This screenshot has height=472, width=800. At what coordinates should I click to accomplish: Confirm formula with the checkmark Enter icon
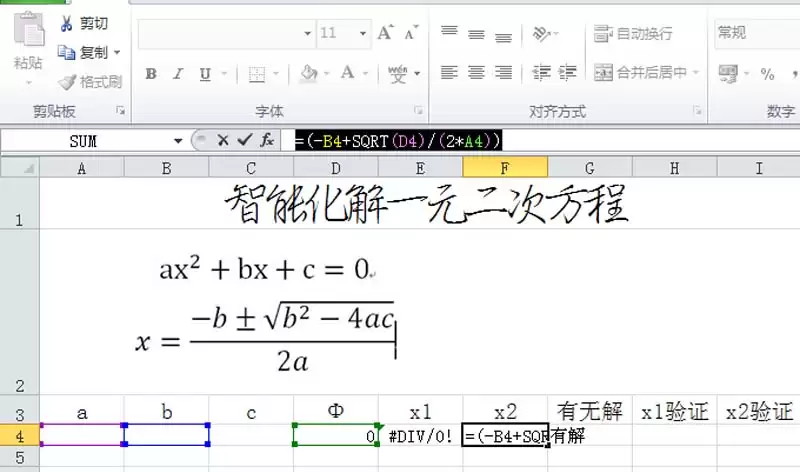click(x=245, y=141)
